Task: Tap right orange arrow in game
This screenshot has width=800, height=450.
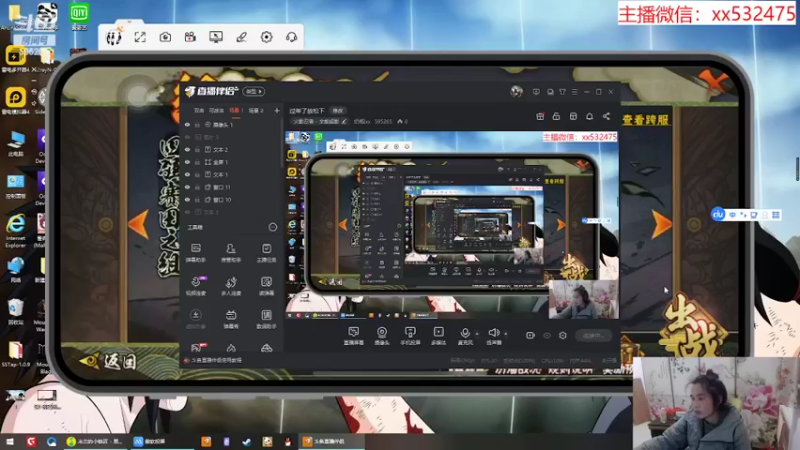Action: pyautogui.click(x=662, y=224)
